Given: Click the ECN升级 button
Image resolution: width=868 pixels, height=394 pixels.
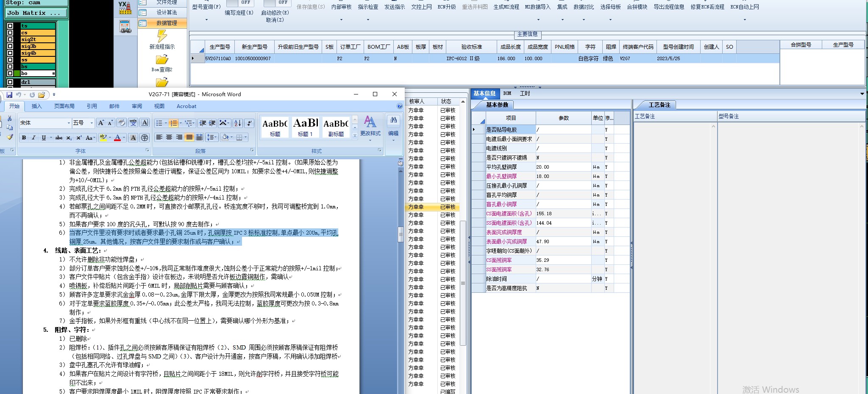Looking at the screenshot, I should [x=447, y=7].
